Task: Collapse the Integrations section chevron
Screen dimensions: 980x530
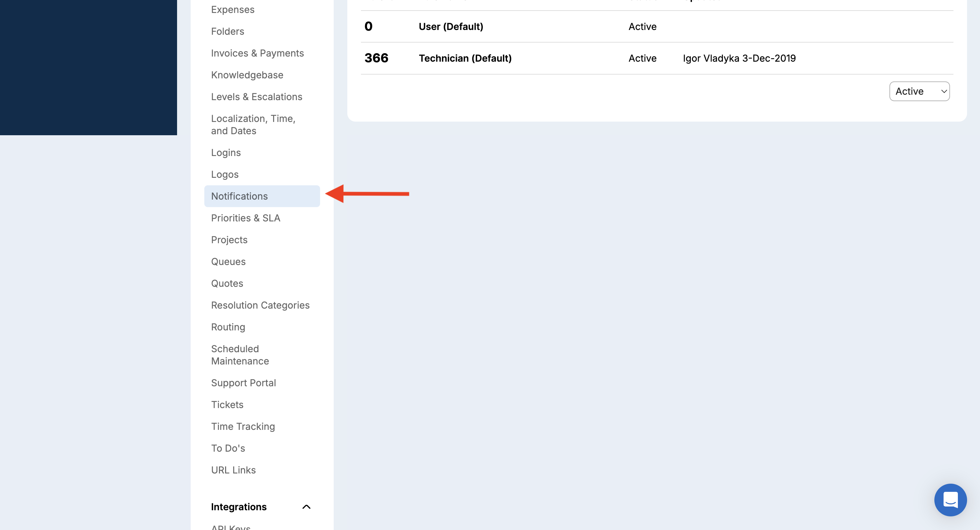Action: click(x=306, y=507)
